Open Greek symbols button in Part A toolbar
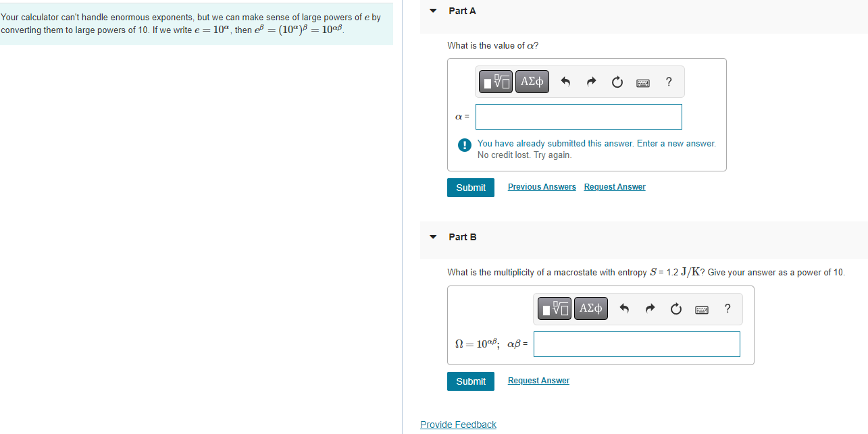 (x=532, y=82)
